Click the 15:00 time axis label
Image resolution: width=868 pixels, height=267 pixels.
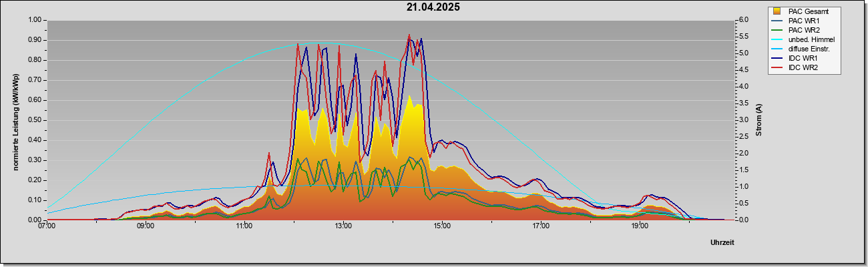pos(442,226)
